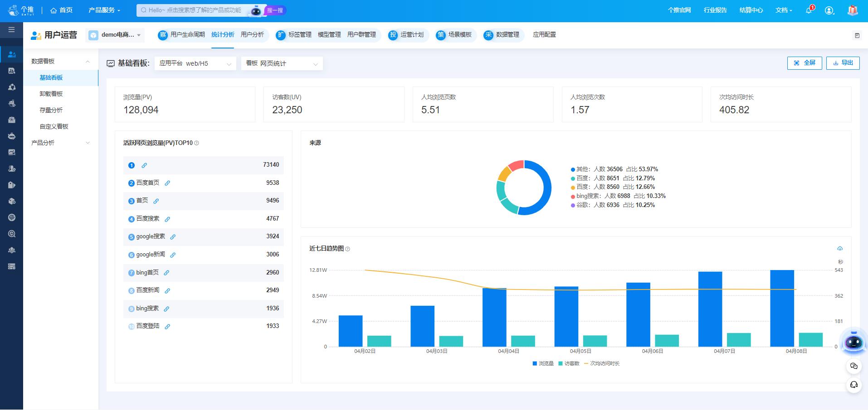The height and width of the screenshot is (410, 868).
Task: Click the 个推 logo
Action: [x=21, y=10]
